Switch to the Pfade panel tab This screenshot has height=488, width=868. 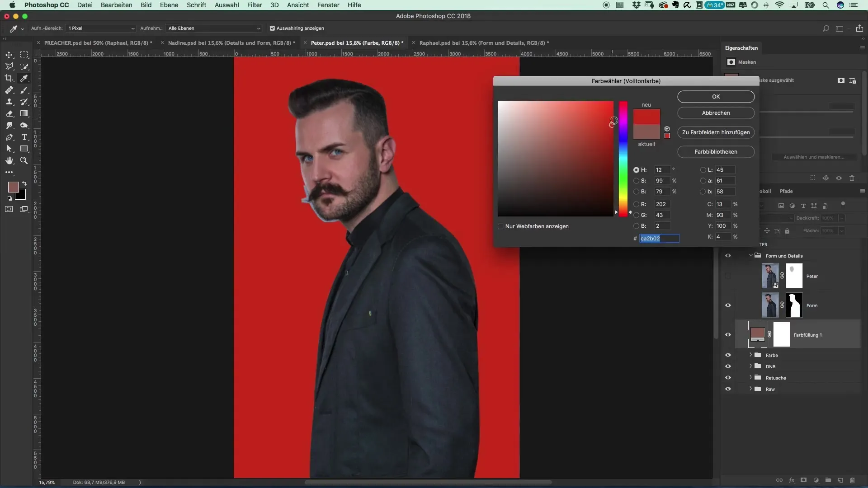[x=786, y=191]
